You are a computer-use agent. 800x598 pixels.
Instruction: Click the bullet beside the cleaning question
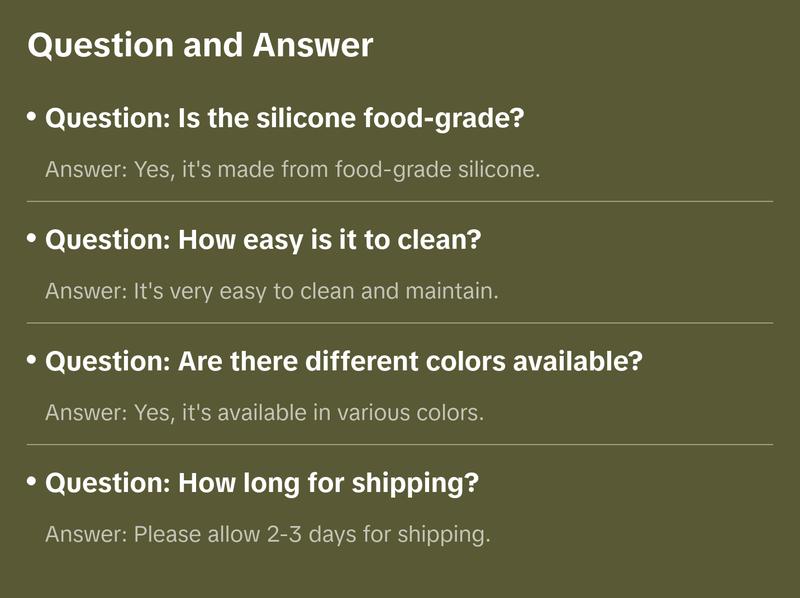pos(32,239)
